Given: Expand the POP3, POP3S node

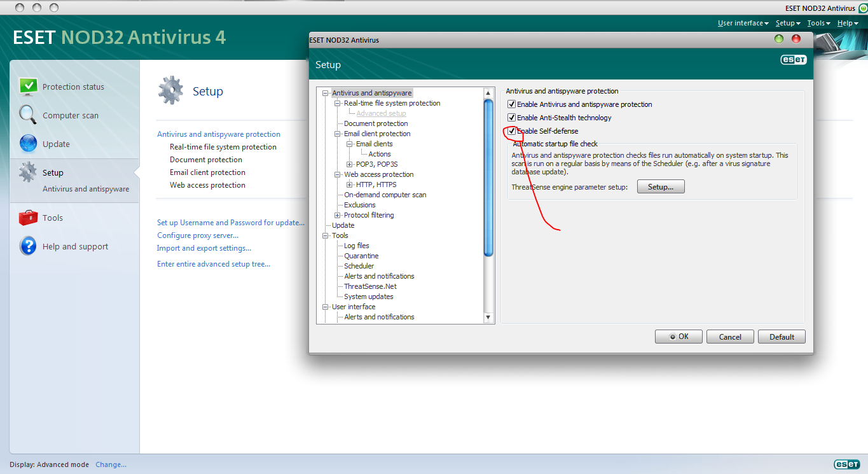Looking at the screenshot, I should 350,164.
